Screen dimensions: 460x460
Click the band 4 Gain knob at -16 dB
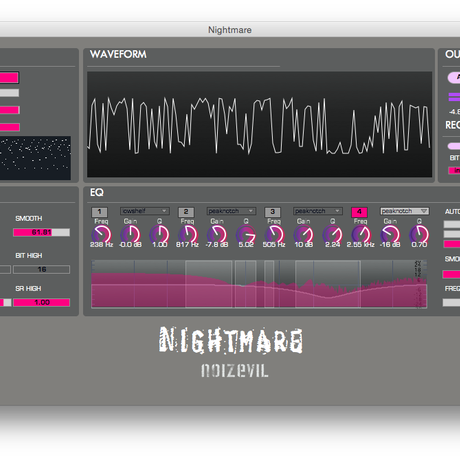[390, 234]
